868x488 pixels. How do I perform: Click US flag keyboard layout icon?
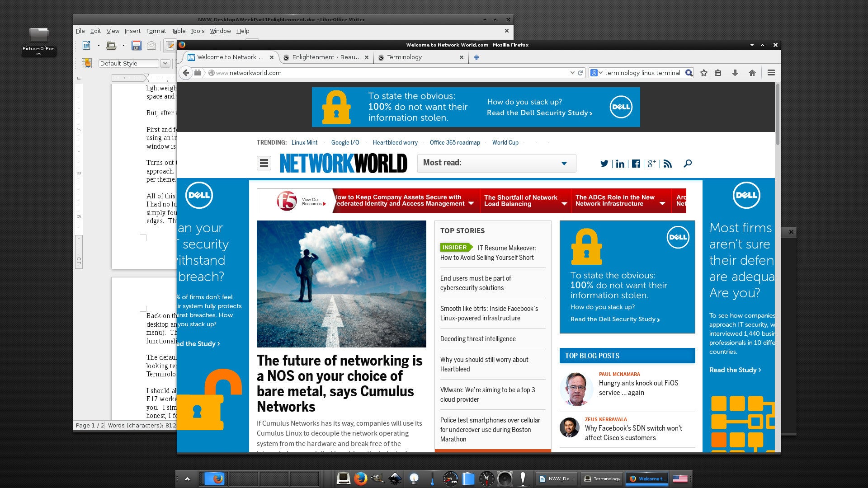tap(680, 479)
